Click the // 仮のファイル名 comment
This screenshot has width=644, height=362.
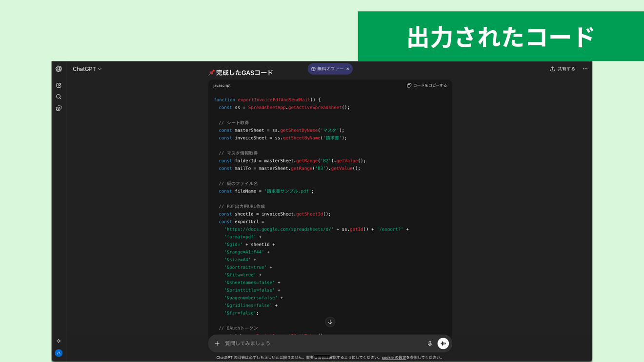(238, 184)
